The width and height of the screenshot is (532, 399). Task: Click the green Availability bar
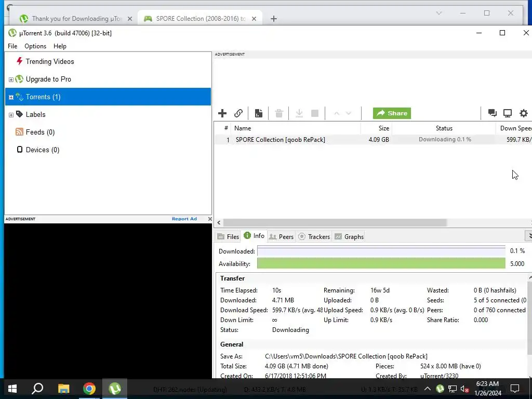click(x=381, y=263)
